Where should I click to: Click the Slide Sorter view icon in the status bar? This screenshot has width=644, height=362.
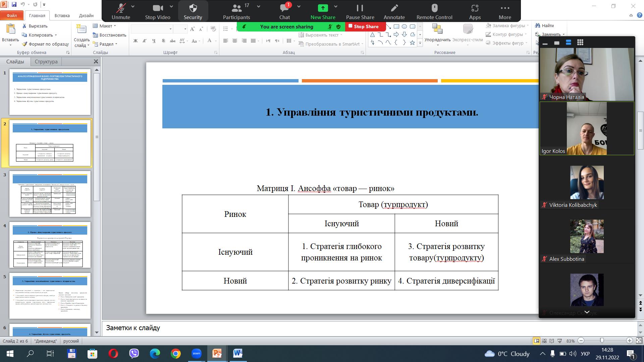(x=544, y=341)
